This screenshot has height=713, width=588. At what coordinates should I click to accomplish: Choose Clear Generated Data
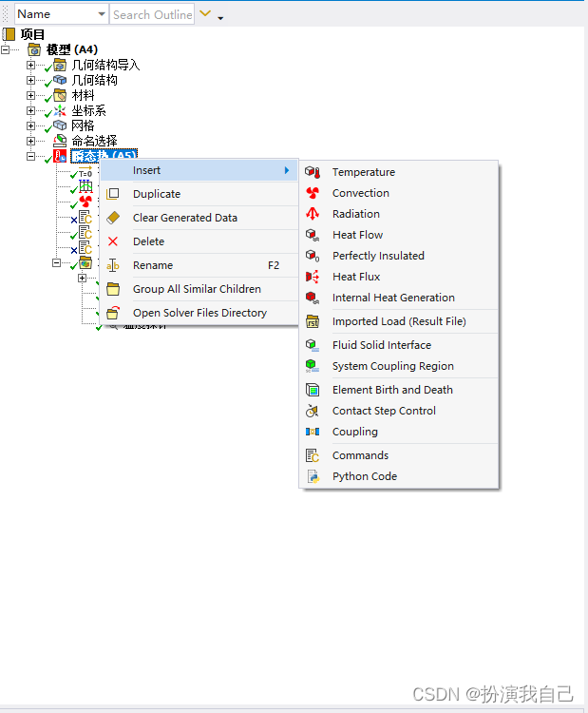pyautogui.click(x=185, y=218)
